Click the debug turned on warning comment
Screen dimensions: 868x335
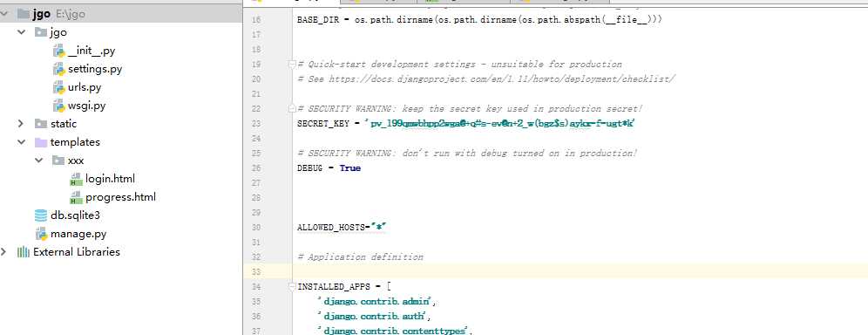point(467,153)
